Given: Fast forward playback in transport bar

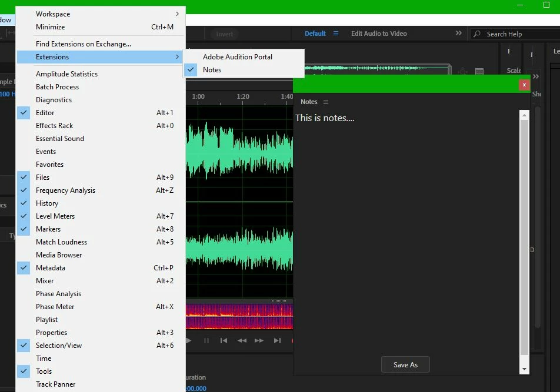Looking at the screenshot, I should click(x=259, y=341).
